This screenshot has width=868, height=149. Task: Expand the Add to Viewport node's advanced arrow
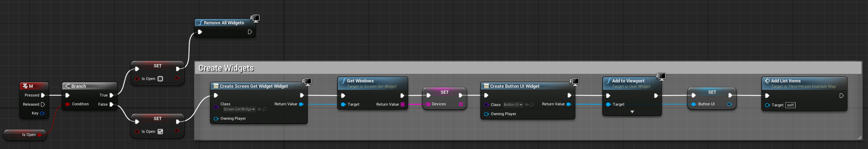pyautogui.click(x=632, y=112)
